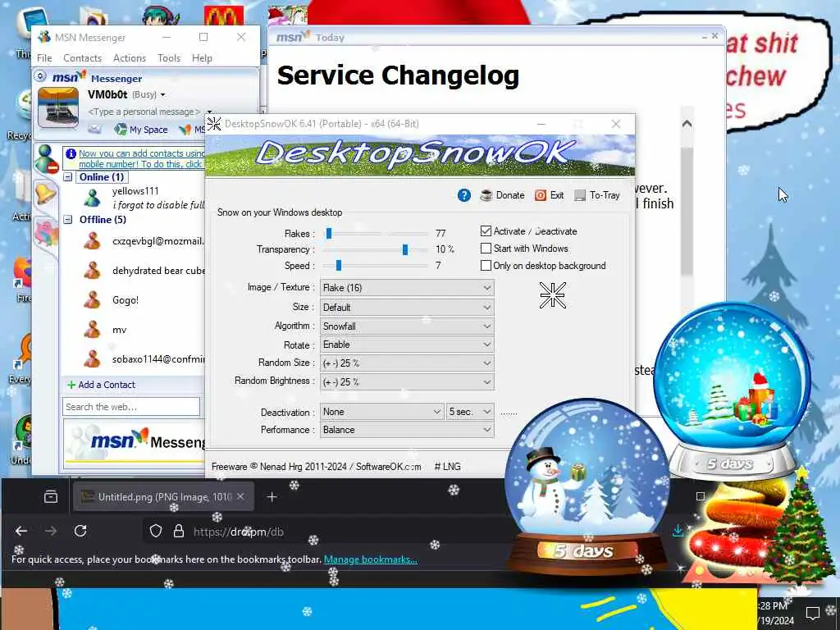The height and width of the screenshot is (630, 840).
Task: Click the add contacts using mobile number link
Action: click(141, 158)
